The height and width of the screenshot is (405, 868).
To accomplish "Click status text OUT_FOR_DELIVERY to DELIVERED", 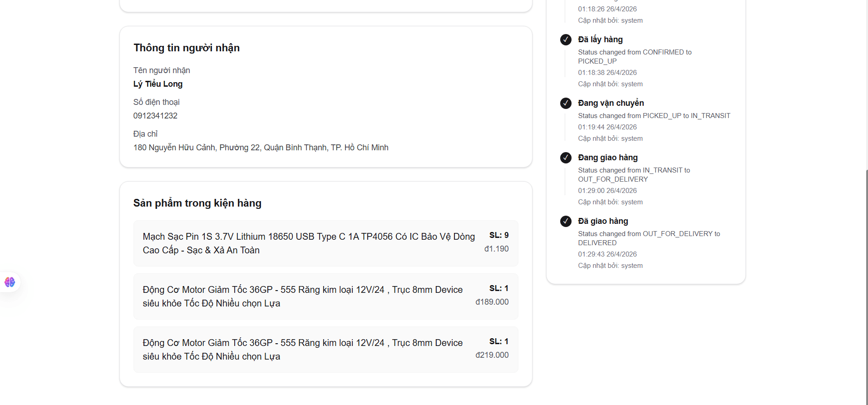I will click(x=649, y=238).
